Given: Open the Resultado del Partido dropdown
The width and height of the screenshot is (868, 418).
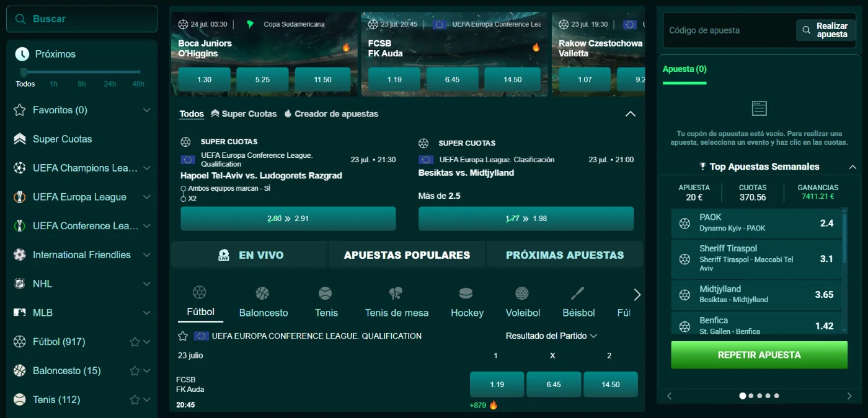Looking at the screenshot, I should [551, 336].
